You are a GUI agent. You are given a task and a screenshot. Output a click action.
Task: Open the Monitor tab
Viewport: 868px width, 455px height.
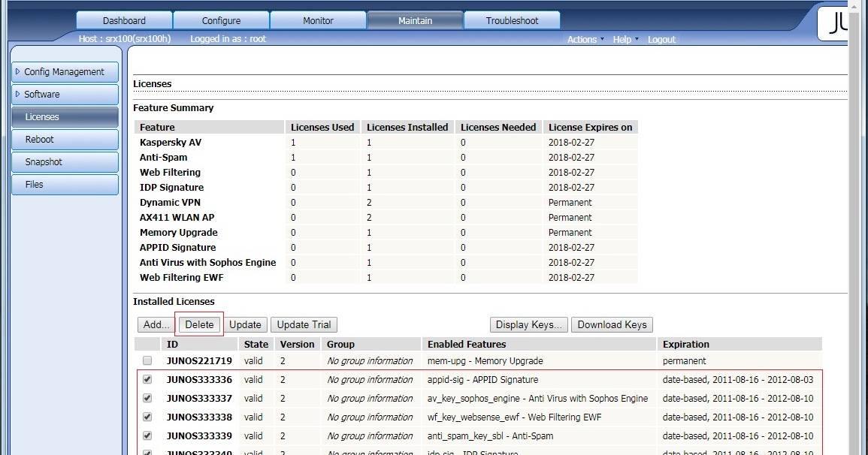click(318, 20)
